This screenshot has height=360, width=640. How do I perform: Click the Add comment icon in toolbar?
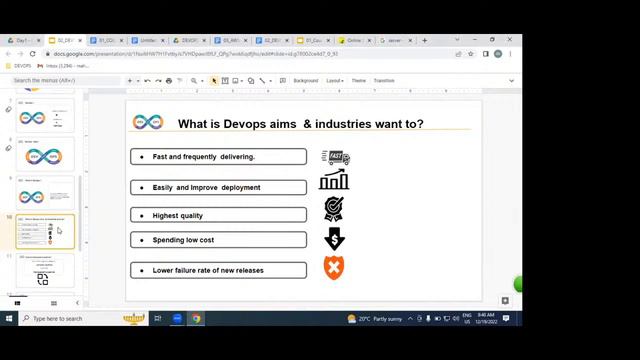pyautogui.click(x=282, y=81)
